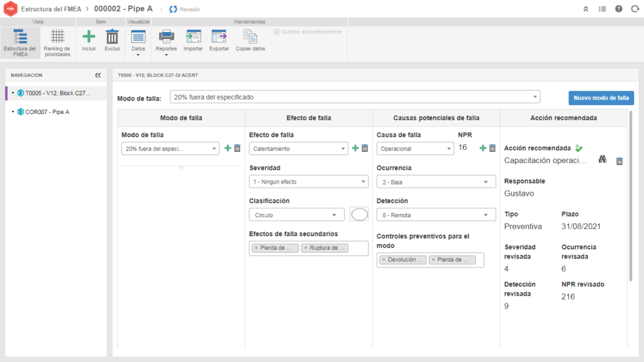Open the Severidad dropdown
This screenshot has width=644, height=362.
308,182
